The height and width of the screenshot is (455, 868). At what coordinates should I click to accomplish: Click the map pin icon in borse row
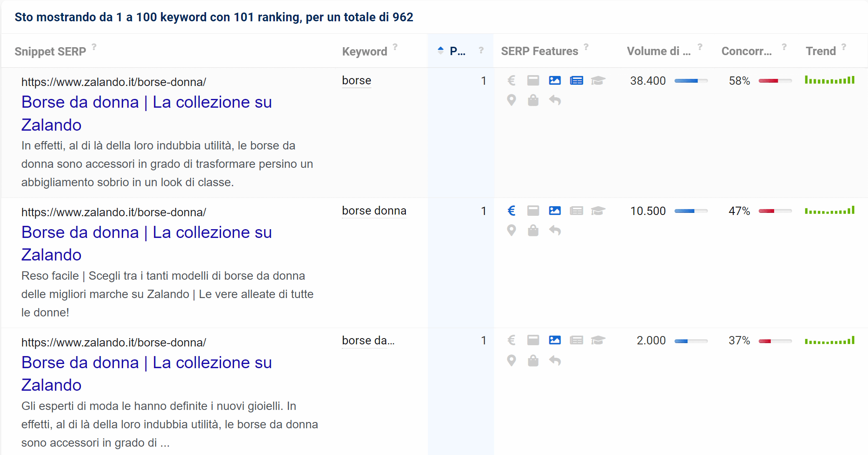511,101
